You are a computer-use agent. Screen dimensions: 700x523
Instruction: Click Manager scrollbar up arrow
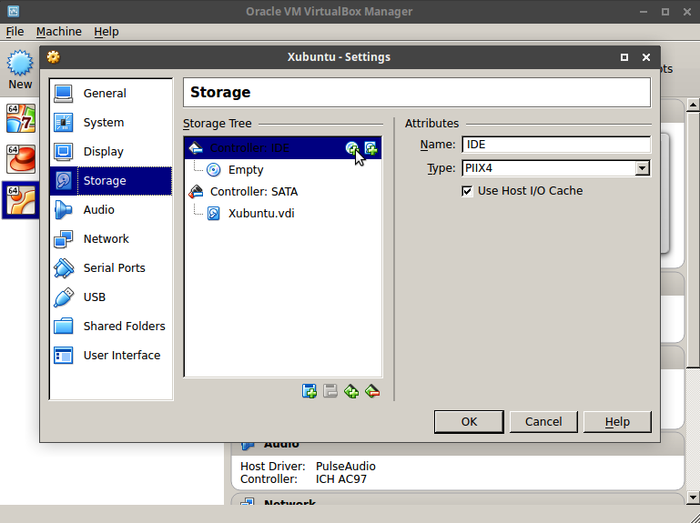(x=693, y=105)
